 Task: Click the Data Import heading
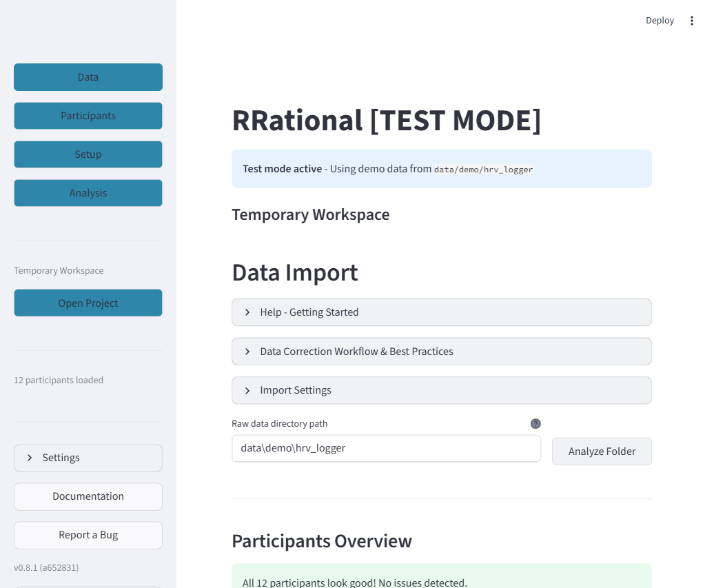pos(294,273)
